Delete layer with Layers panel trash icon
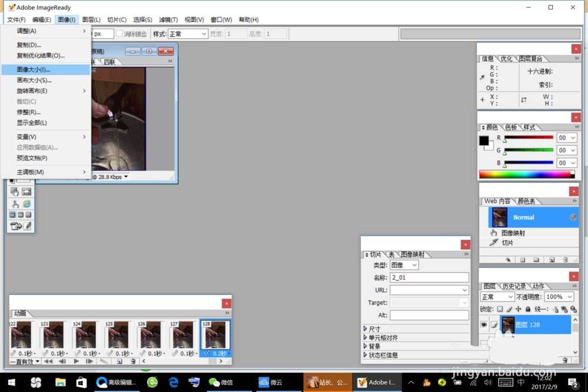This screenshot has width=588, height=392. (x=565, y=359)
